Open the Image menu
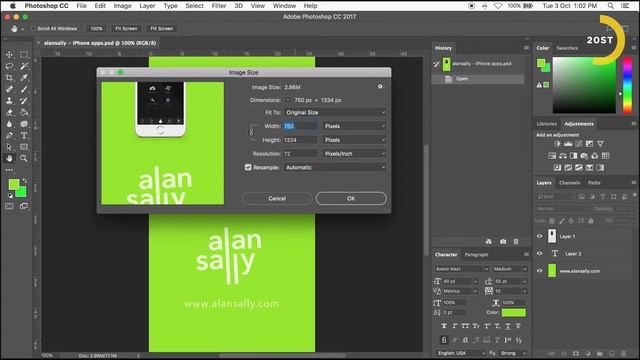Viewport: 640px width, 360px height. 122,6
